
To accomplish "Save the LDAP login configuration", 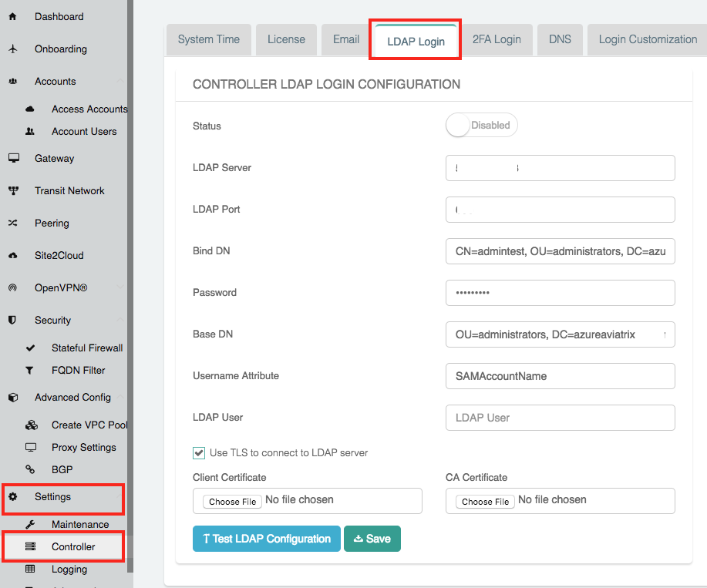I will coord(372,539).
